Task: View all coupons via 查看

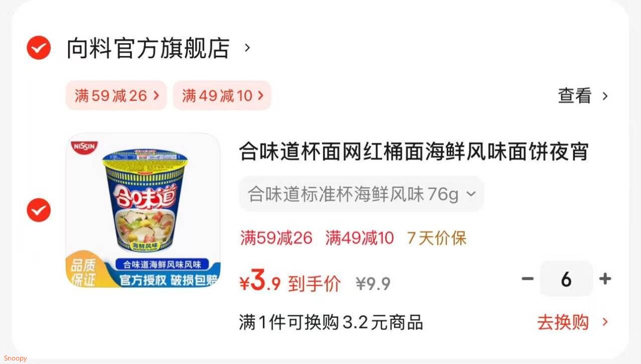Action: [575, 96]
